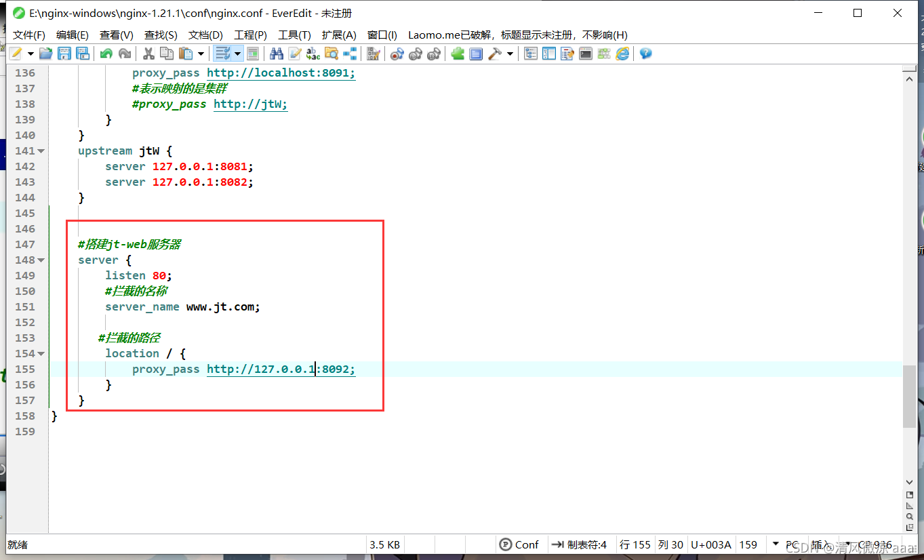This screenshot has width=924, height=560.
Task: Click the macro record icon
Action: point(397,54)
